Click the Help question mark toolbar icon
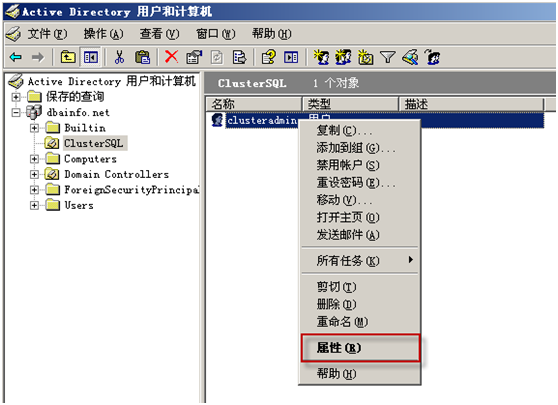This screenshot has height=405, width=558. pos(269,57)
